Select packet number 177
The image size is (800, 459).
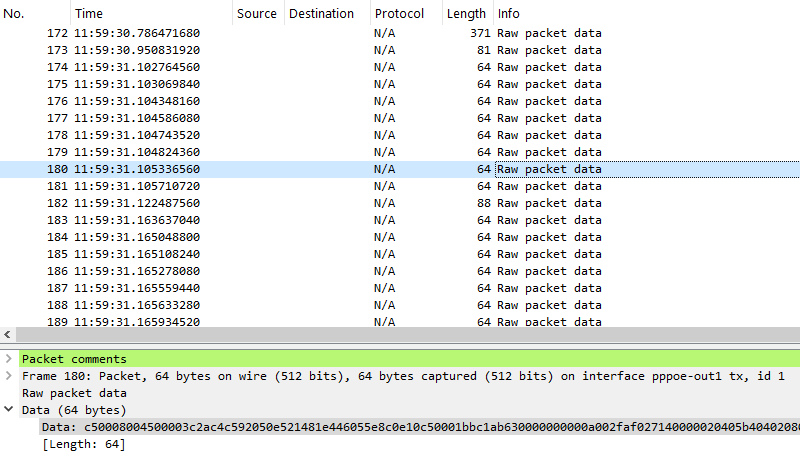point(400,118)
